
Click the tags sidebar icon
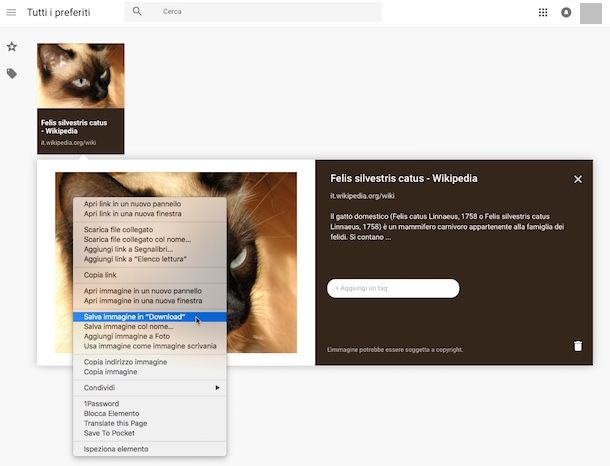tap(12, 73)
